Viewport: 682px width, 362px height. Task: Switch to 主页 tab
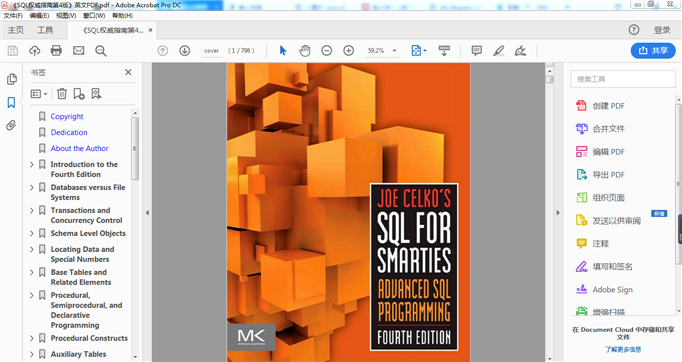16,30
